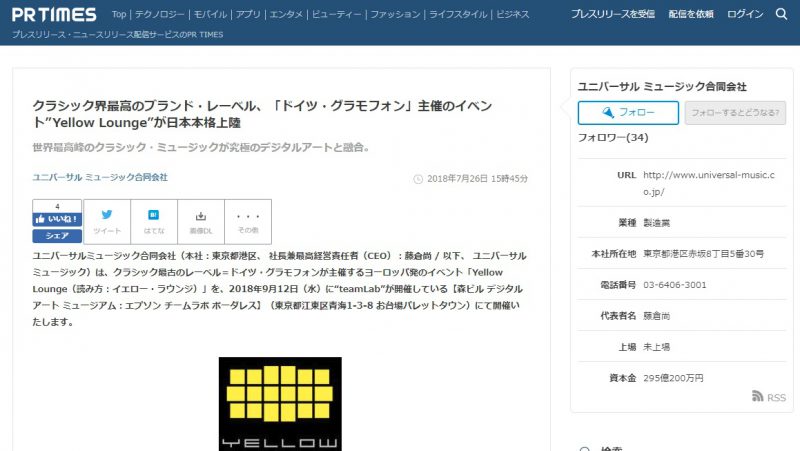Click the フォロワー(34) count text
800x451 pixels.
tap(613, 138)
